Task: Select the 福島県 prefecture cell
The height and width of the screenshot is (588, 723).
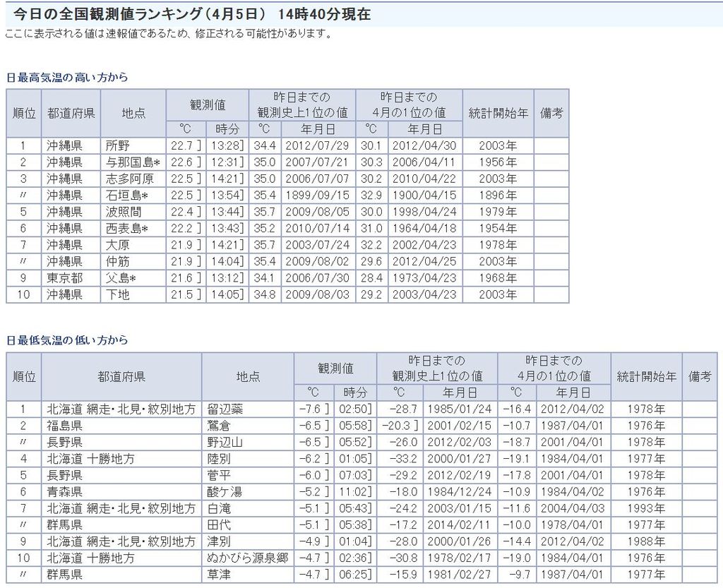Action: [x=64, y=426]
